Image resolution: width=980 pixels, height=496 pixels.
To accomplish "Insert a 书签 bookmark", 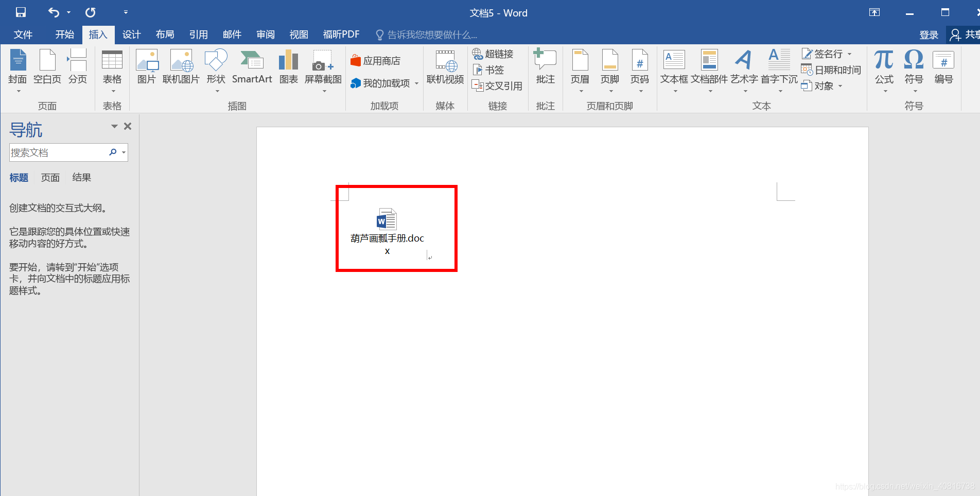I will pyautogui.click(x=488, y=70).
